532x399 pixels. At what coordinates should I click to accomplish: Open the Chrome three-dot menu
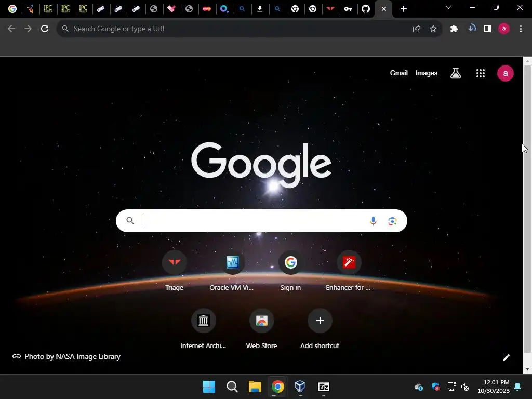[521, 29]
